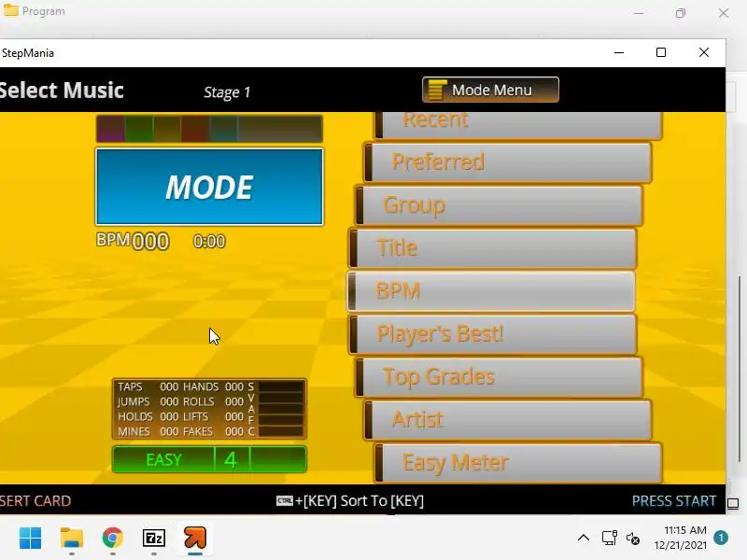Click the muted volume tray icon

(x=633, y=539)
